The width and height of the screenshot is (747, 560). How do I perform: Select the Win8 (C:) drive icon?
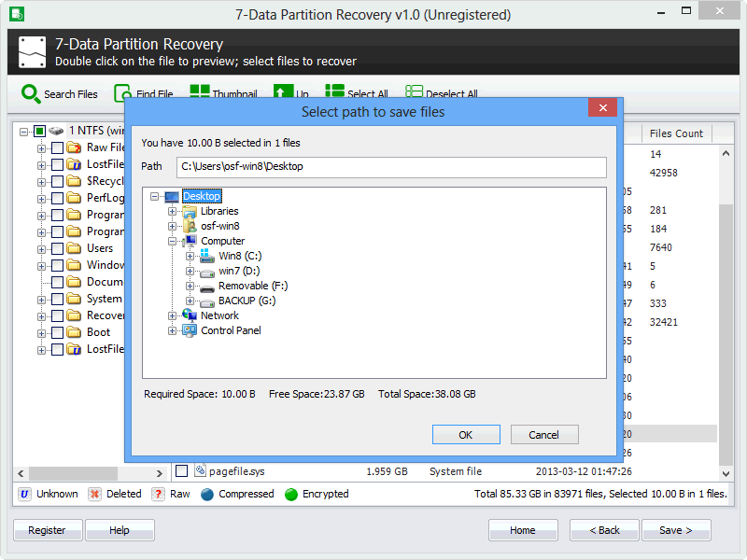point(207,256)
